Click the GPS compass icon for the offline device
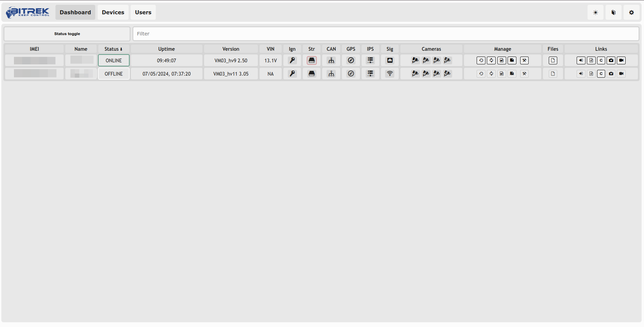 (351, 74)
